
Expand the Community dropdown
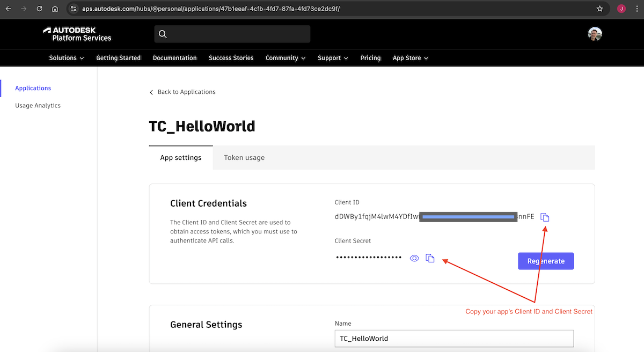pos(286,58)
